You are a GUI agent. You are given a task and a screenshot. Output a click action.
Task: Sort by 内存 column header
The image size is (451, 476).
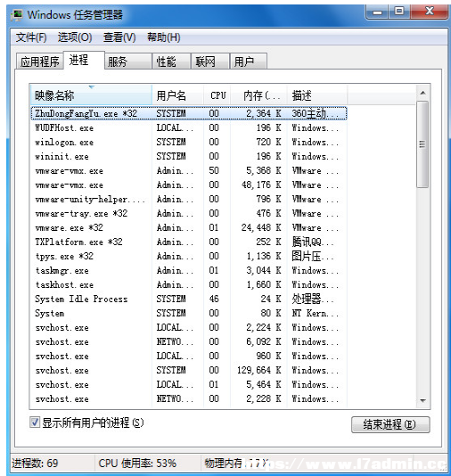[258, 95]
